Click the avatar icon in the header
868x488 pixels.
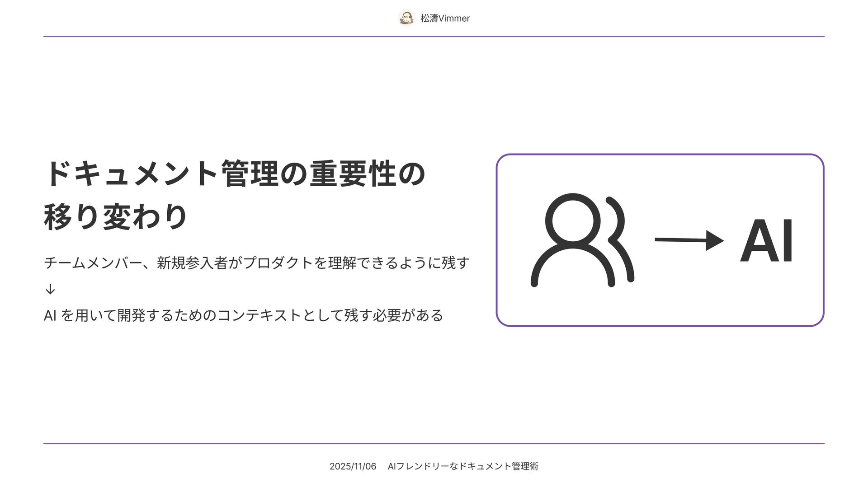click(x=406, y=18)
